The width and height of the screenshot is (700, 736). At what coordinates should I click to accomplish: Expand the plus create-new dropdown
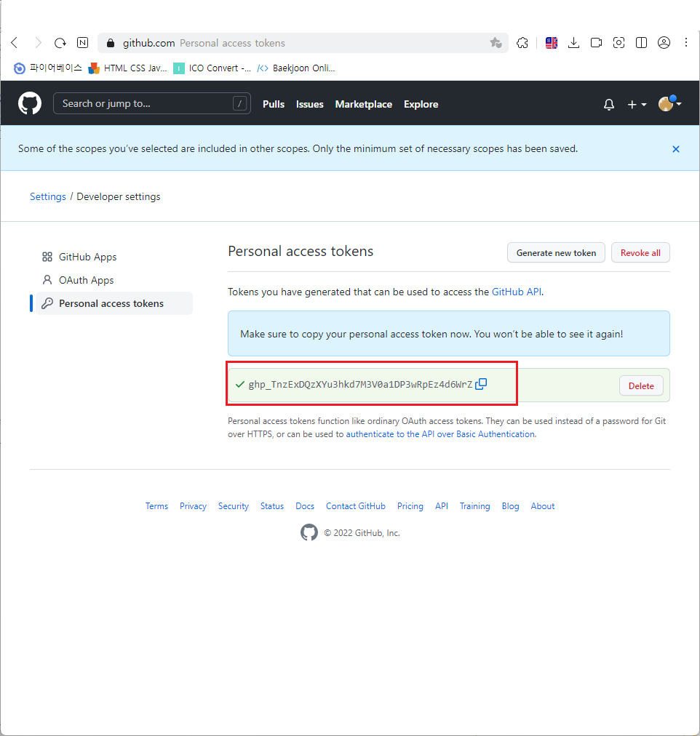tap(637, 104)
